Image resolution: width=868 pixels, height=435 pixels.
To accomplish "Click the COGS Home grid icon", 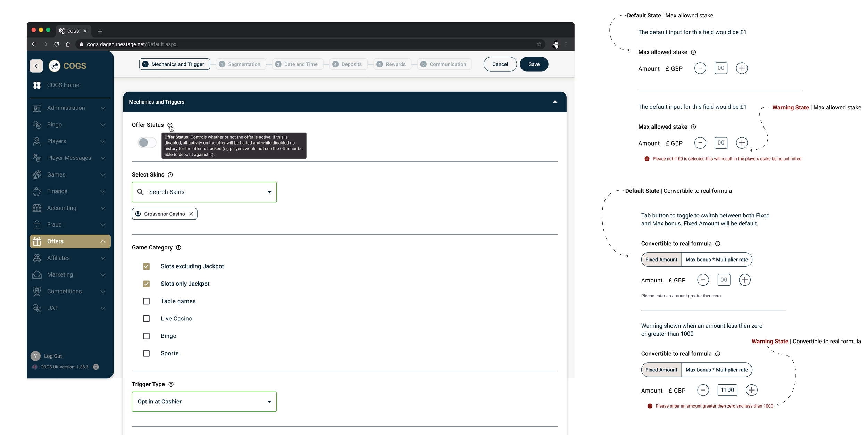I will point(37,85).
